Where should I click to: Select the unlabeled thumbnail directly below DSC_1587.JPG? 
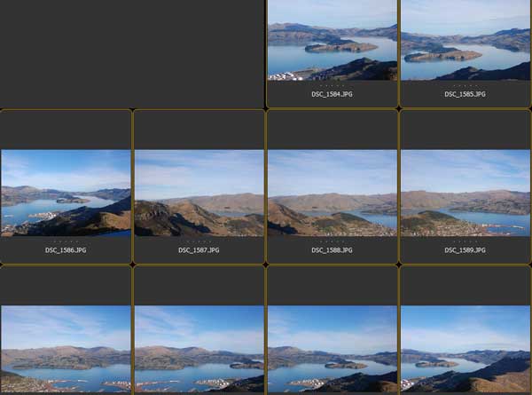(x=199, y=349)
